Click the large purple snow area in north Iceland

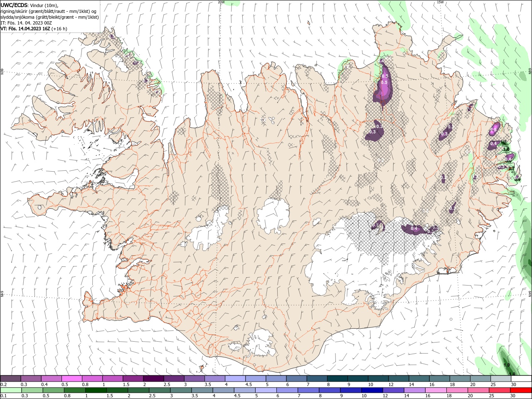tap(383, 83)
